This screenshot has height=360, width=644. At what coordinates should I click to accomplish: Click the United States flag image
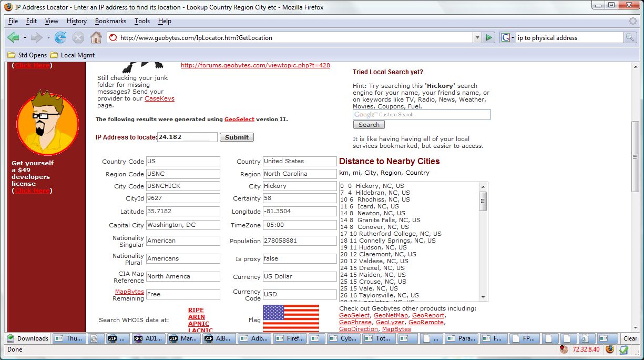click(x=291, y=318)
